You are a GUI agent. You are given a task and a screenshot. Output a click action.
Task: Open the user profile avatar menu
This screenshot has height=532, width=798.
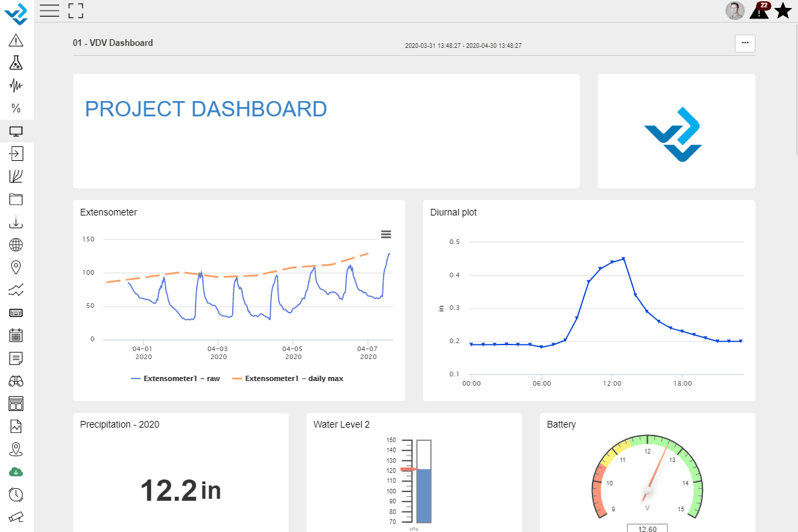tap(735, 11)
